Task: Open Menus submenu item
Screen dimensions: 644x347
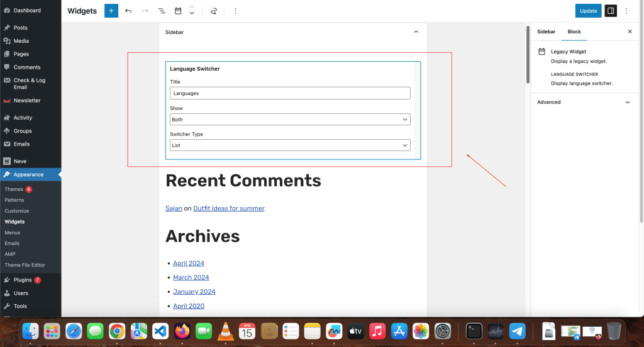Action: [13, 233]
